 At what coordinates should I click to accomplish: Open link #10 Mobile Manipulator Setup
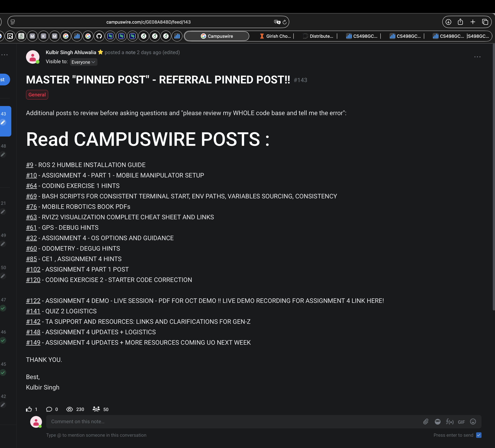pos(31,175)
